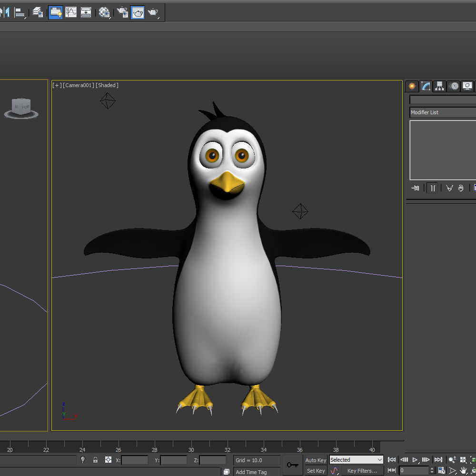The width and height of the screenshot is (476, 476).
Task: Toggle Key Mode button
Action: coord(392,470)
